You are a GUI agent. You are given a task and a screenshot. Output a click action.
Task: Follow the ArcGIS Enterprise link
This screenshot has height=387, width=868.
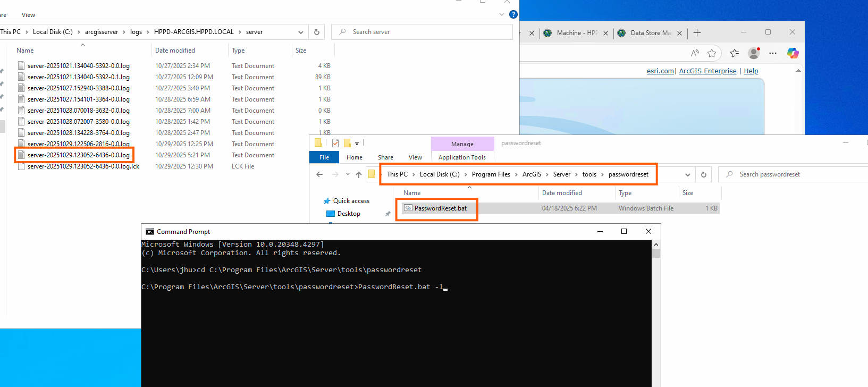point(707,71)
